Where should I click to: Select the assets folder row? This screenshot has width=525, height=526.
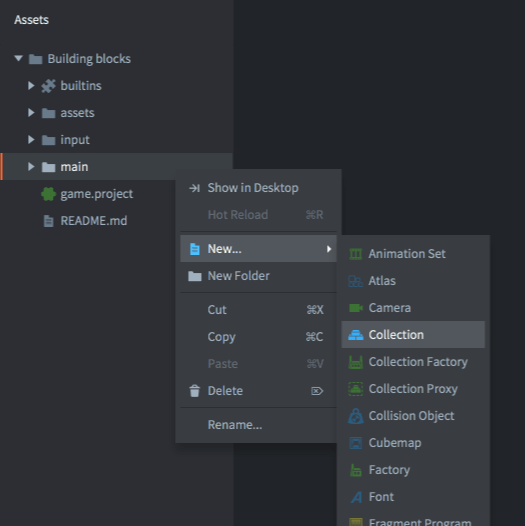116,113
